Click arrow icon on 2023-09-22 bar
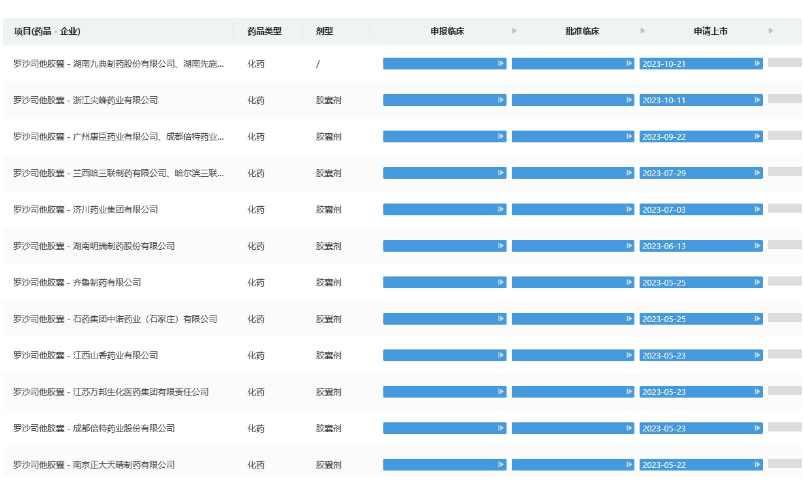 pyautogui.click(x=758, y=137)
